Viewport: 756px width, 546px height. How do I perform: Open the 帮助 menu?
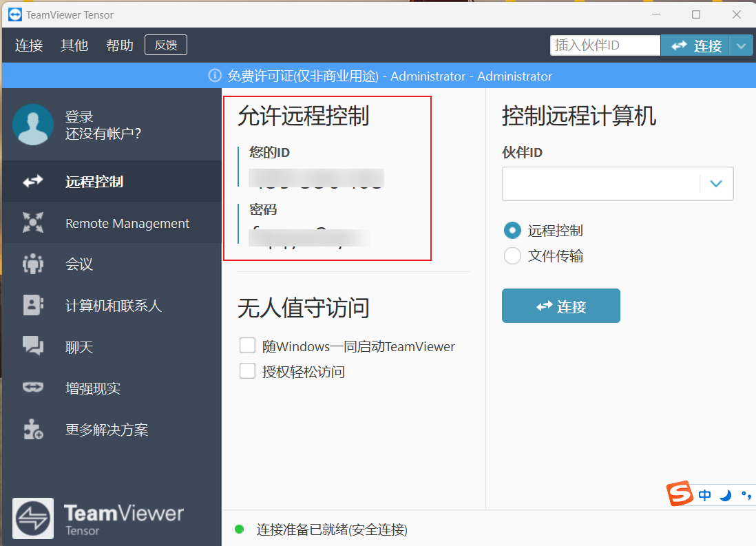pyautogui.click(x=120, y=45)
